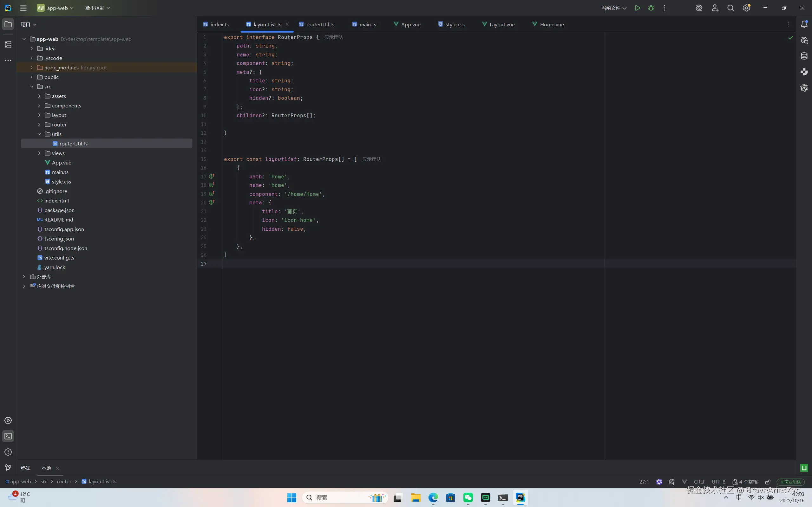Click the Debug bug icon
The height and width of the screenshot is (507, 812).
click(651, 8)
